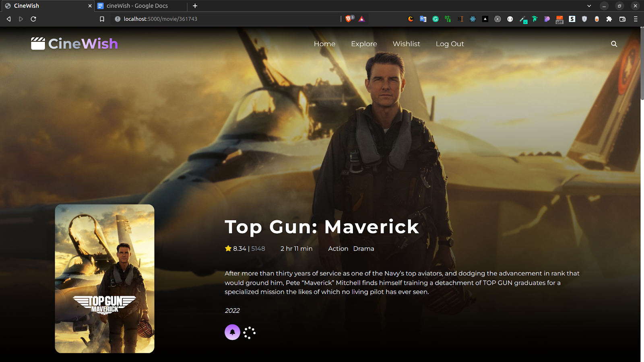This screenshot has height=362, width=644.
Task: Click the 8.34 star rating
Action: click(235, 249)
